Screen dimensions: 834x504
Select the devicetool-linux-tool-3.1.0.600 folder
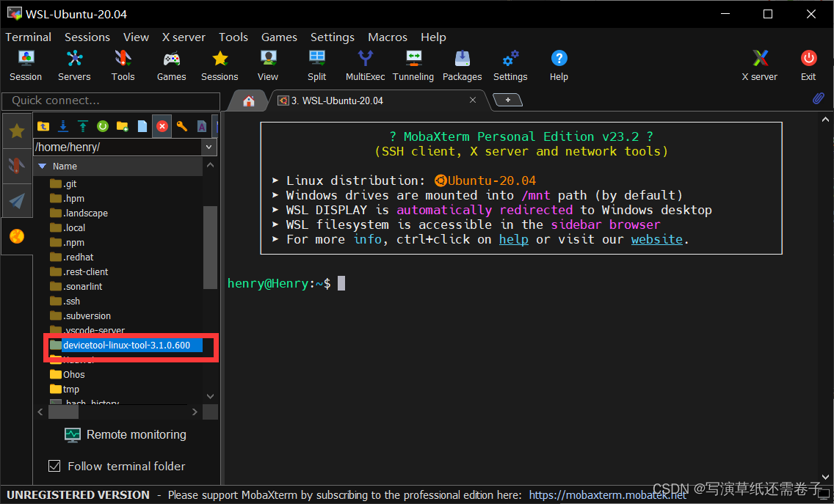click(126, 346)
